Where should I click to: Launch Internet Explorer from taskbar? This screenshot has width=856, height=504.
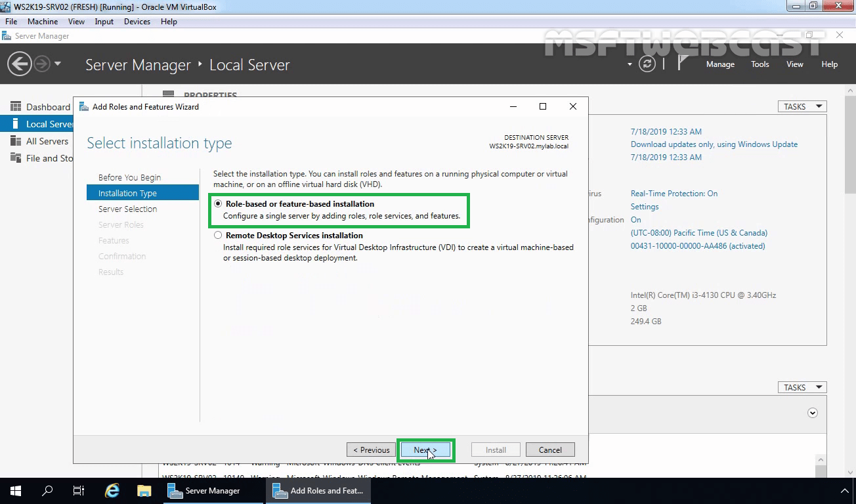tap(112, 491)
